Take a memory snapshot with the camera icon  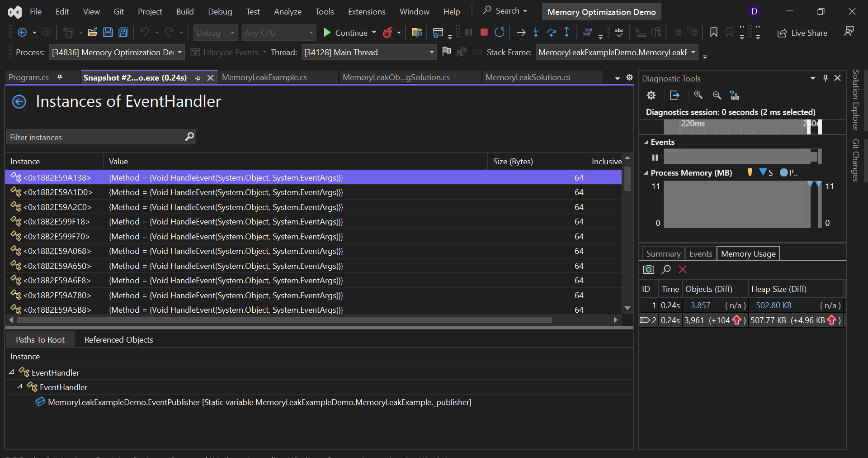pyautogui.click(x=648, y=269)
